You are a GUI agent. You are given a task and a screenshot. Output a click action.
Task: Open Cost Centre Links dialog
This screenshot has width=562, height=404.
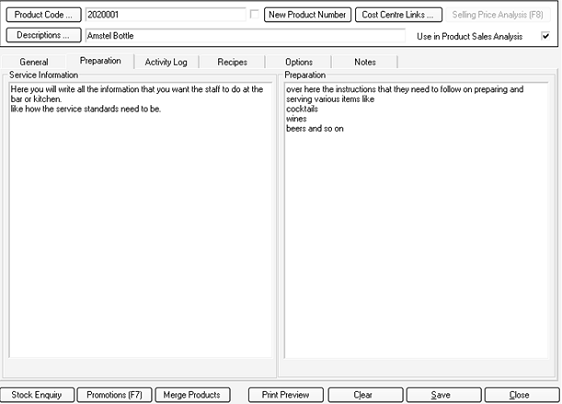point(399,15)
